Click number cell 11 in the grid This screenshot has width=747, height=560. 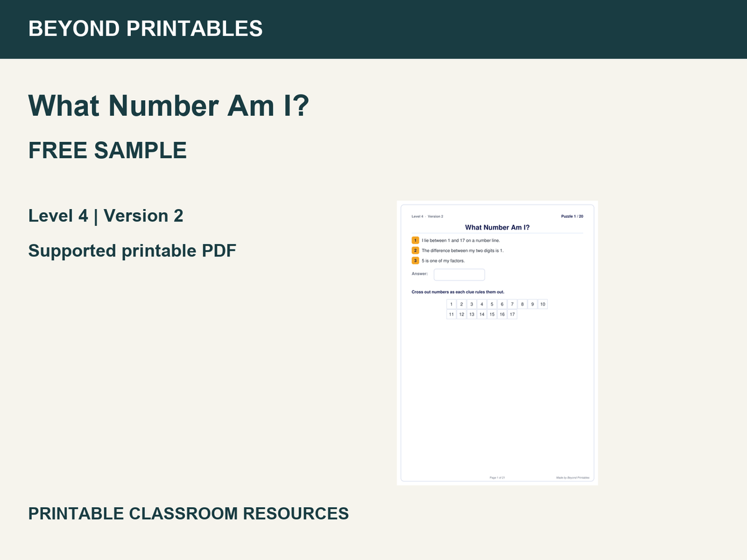[x=451, y=314]
